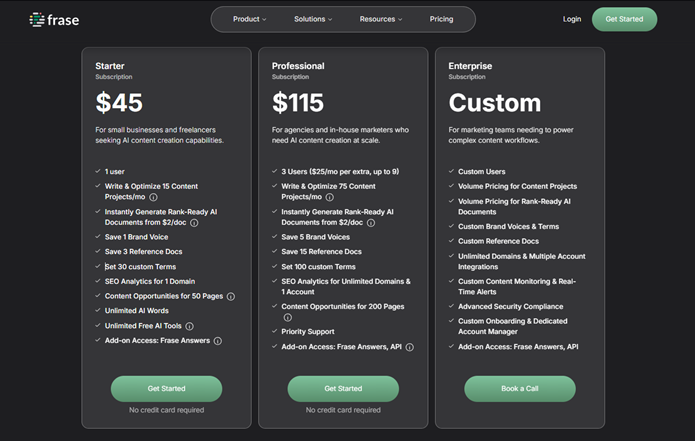695x441 pixels.
Task: Show info for Starter Add-on Access: Frase Answers
Action: tap(218, 341)
